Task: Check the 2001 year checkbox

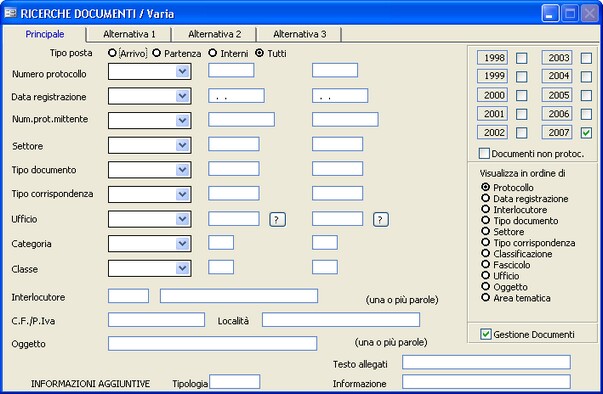Action: 521,114
